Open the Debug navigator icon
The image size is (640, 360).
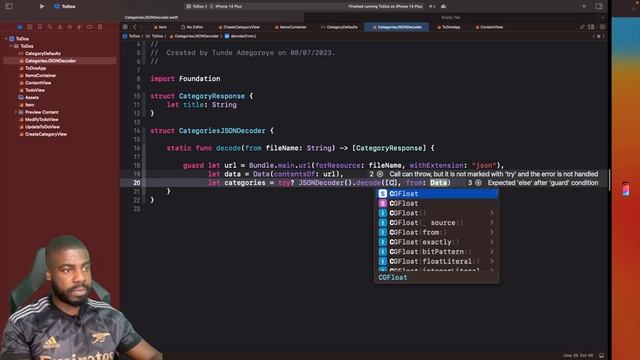(80, 27)
